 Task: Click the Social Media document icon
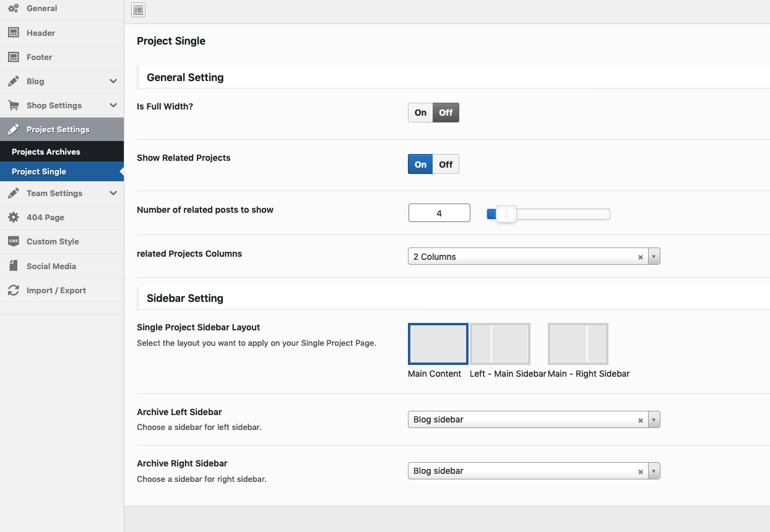point(13,266)
